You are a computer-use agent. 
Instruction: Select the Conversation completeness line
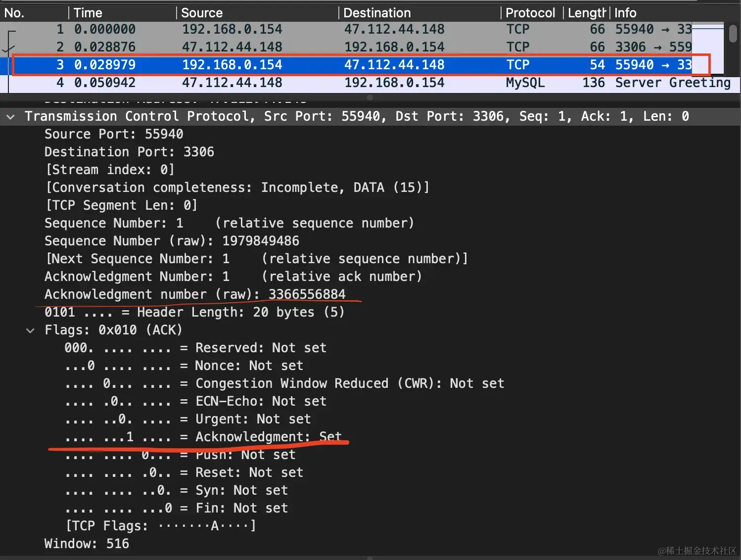point(237,187)
